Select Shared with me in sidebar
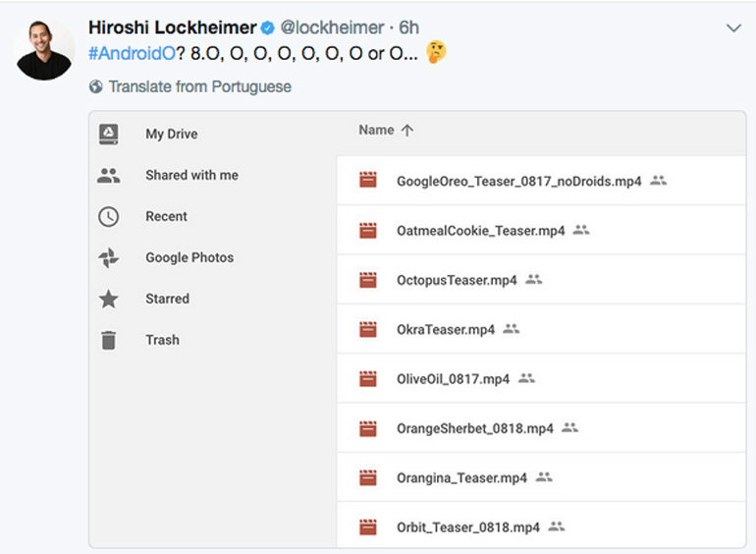Screen dimensions: 756x554 click(191, 176)
